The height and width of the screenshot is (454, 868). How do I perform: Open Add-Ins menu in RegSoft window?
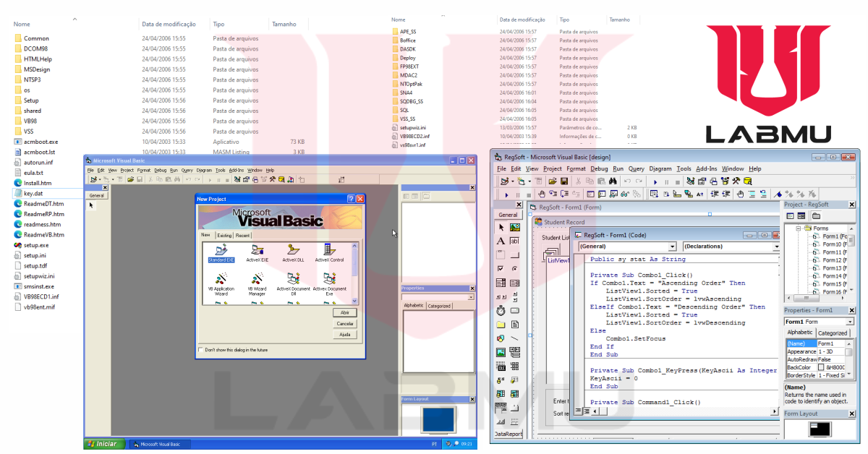pyautogui.click(x=706, y=168)
